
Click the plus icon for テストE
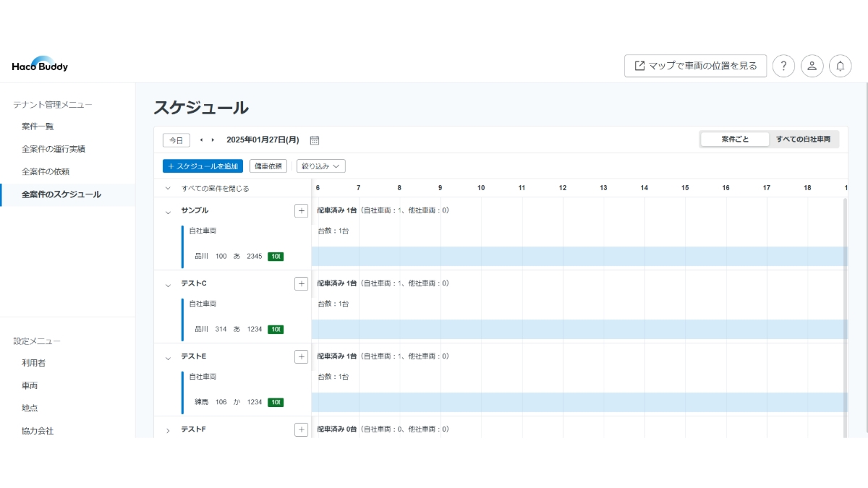click(x=301, y=356)
